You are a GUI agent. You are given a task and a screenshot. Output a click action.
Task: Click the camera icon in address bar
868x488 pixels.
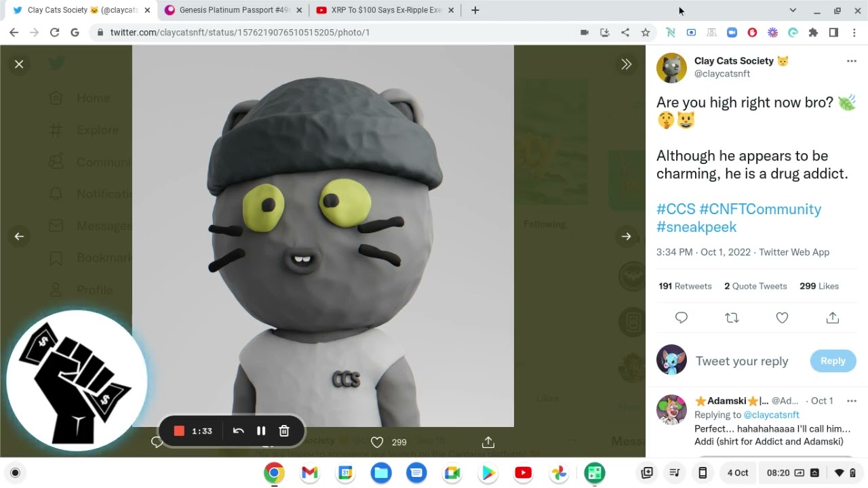coord(585,32)
